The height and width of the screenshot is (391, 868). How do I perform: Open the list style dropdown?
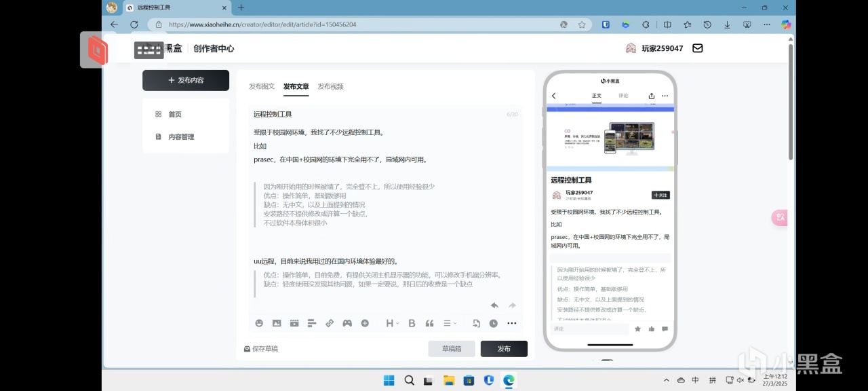pyautogui.click(x=450, y=323)
